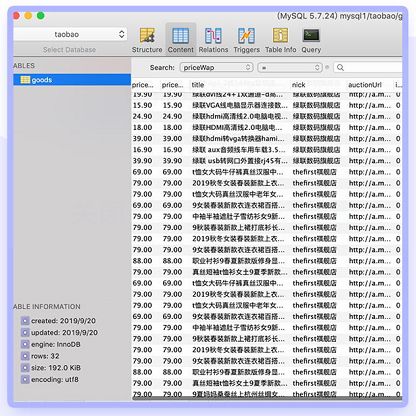Open the Structure view
Screen dimensions: 416x416
coord(147,40)
